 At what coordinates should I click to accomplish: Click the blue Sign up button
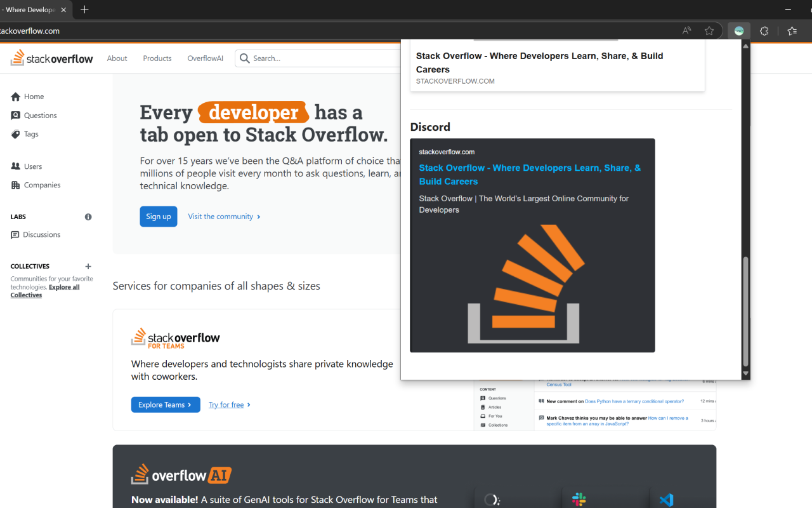coord(159,217)
